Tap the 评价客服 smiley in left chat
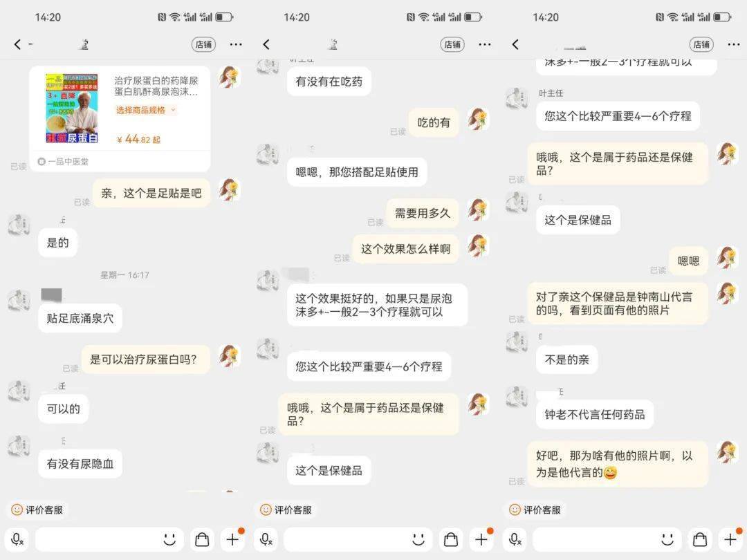This screenshot has width=747, height=560. pyautogui.click(x=17, y=510)
